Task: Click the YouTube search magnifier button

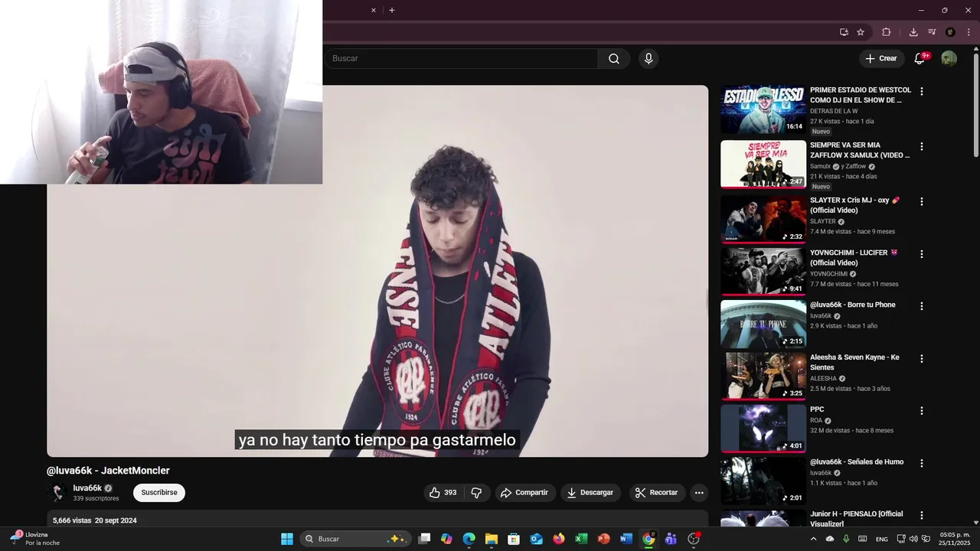Action: pos(614,59)
